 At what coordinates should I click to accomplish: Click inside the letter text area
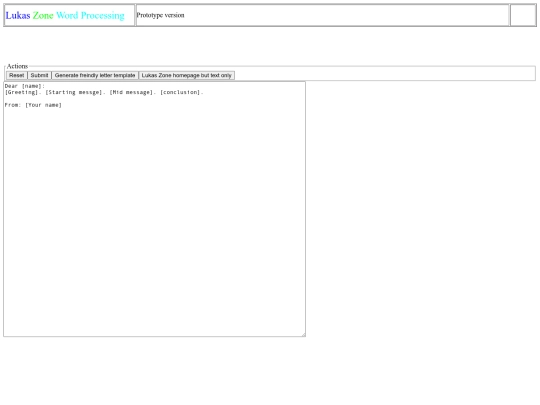tap(155, 209)
